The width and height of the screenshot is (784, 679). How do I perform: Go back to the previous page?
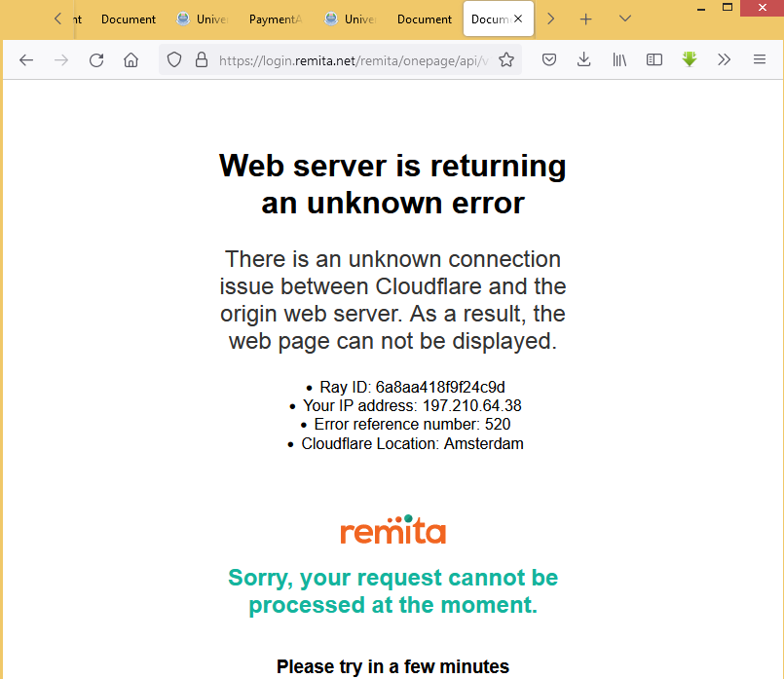(26, 60)
